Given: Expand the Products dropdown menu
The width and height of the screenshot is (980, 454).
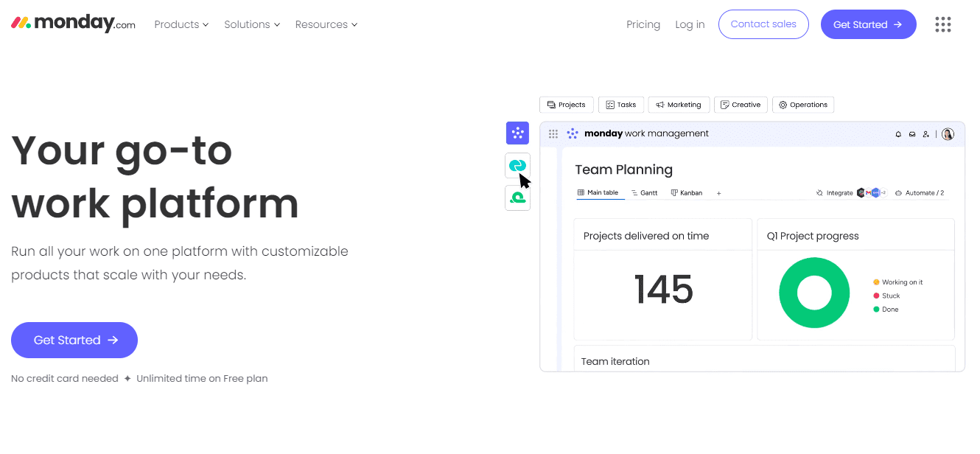Looking at the screenshot, I should 181,24.
